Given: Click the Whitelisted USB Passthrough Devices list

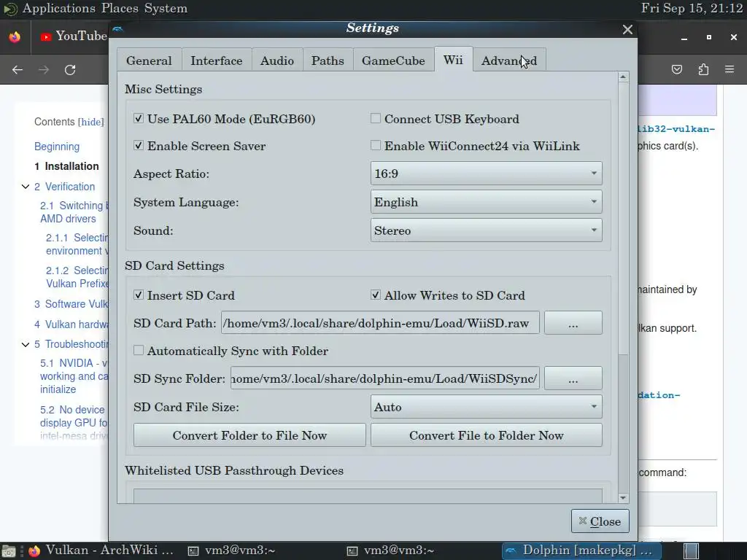Looking at the screenshot, I should (x=368, y=496).
